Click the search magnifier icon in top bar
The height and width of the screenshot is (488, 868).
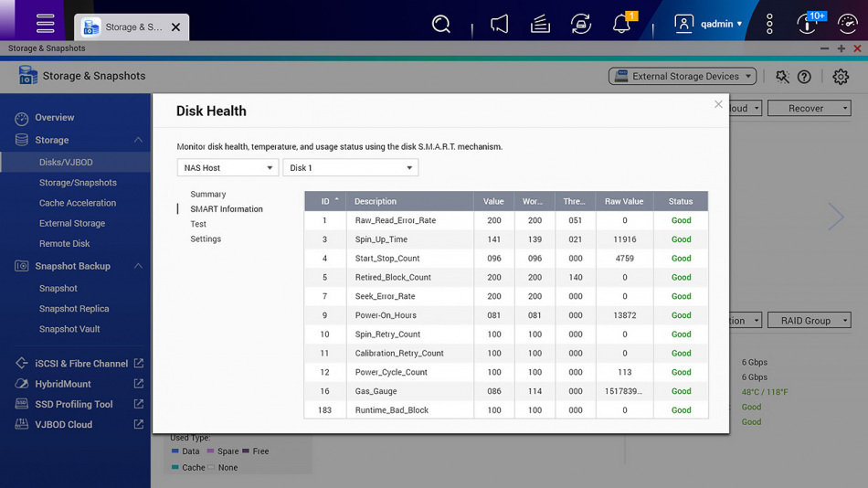pyautogui.click(x=441, y=25)
